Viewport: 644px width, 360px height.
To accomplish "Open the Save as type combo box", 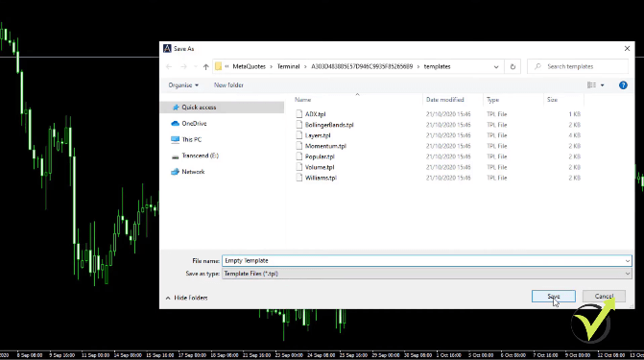I will (427, 274).
